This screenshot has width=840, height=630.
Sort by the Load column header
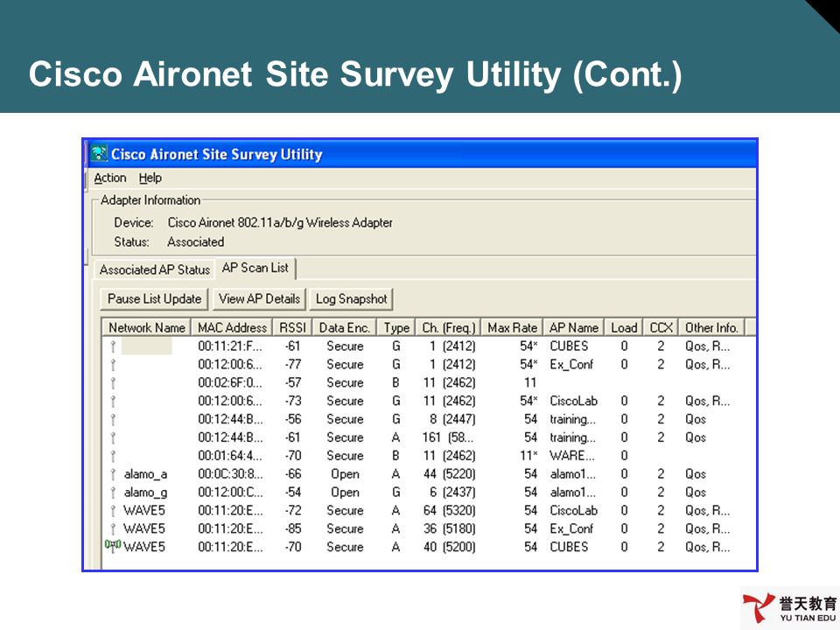(x=624, y=327)
